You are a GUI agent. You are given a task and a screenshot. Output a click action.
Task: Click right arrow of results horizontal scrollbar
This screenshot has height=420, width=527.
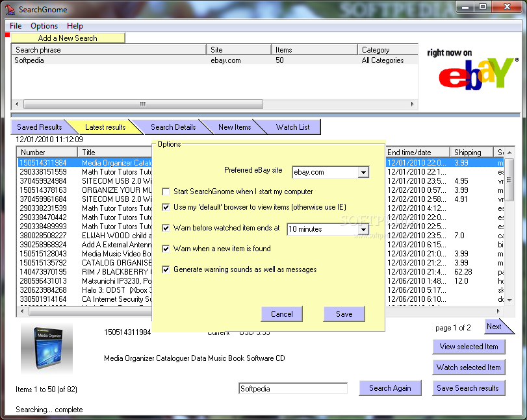(x=498, y=312)
